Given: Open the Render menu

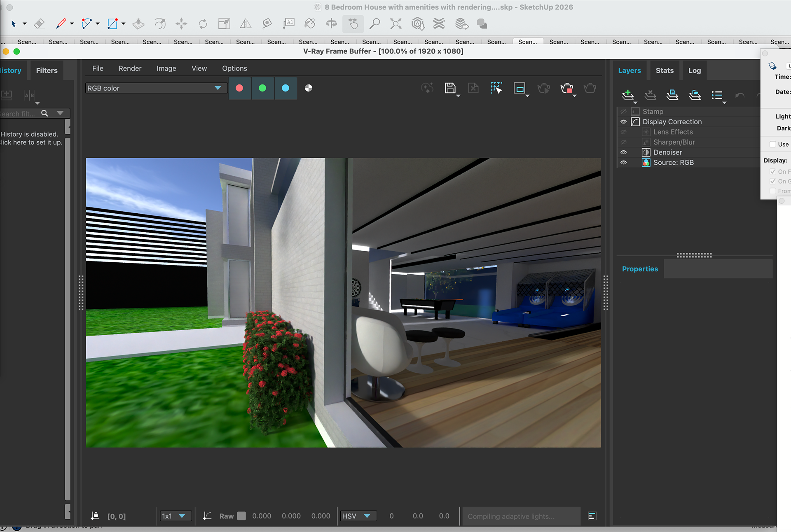Looking at the screenshot, I should [130, 68].
